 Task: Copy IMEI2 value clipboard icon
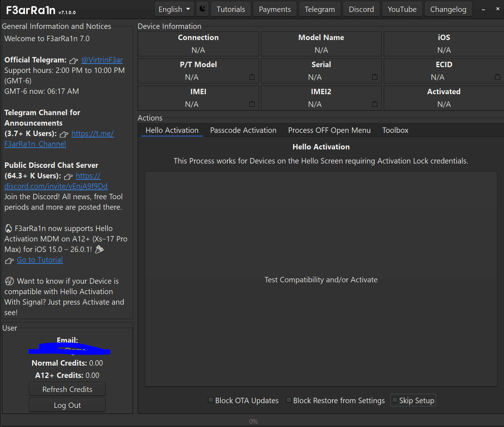(375, 104)
